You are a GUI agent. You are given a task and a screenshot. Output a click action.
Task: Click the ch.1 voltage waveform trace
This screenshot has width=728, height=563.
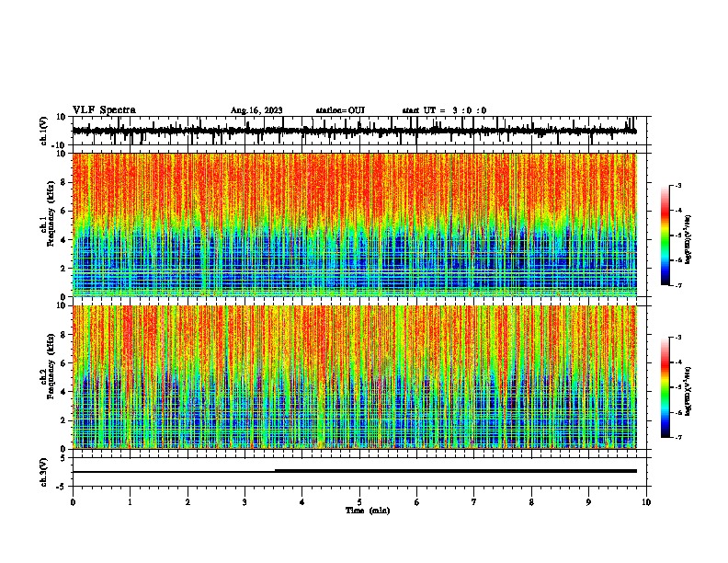[x=354, y=131]
